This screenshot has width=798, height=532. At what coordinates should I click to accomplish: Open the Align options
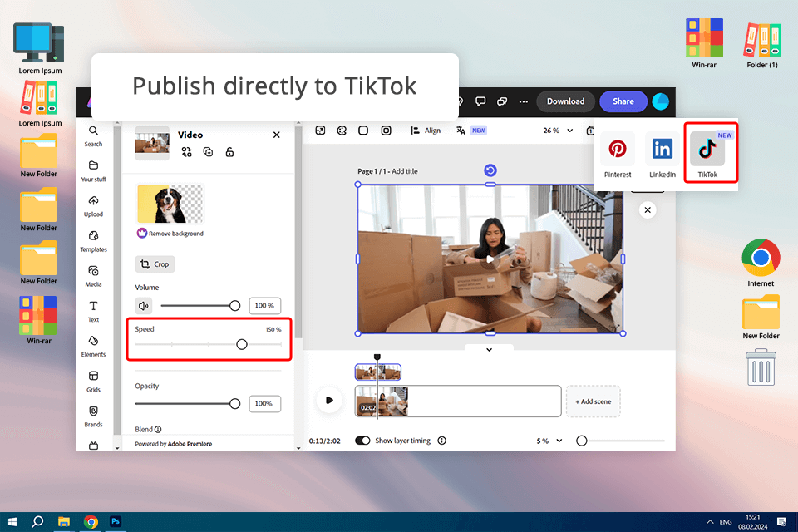pos(426,131)
